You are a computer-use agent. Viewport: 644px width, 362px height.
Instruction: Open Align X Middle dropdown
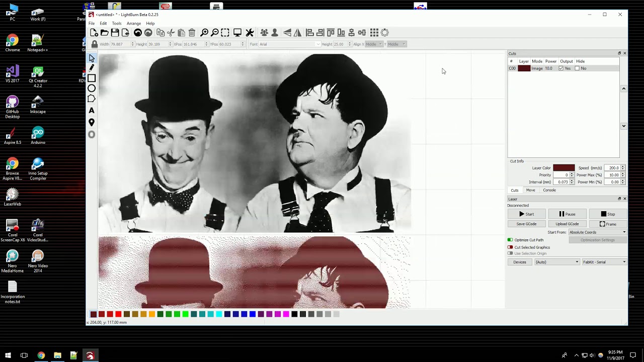tap(373, 44)
